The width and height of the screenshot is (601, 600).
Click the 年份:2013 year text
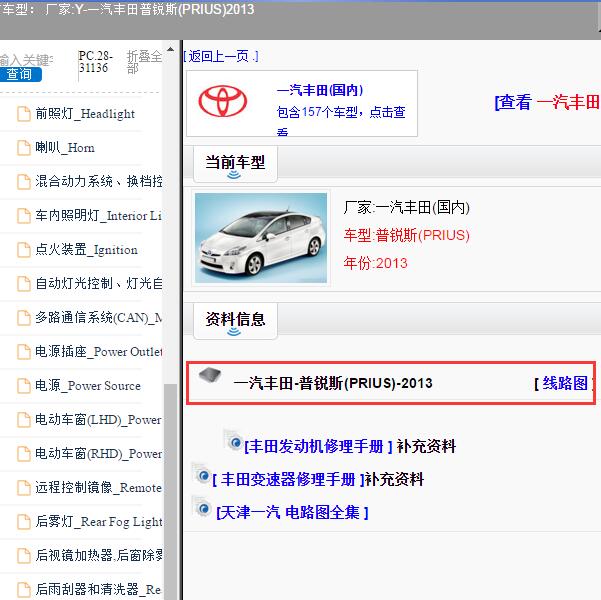(x=375, y=263)
